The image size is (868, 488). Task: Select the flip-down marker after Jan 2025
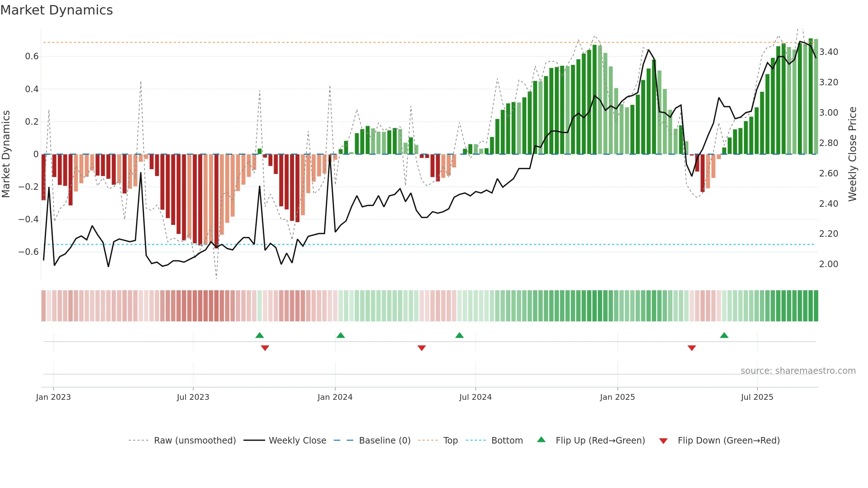tap(692, 348)
